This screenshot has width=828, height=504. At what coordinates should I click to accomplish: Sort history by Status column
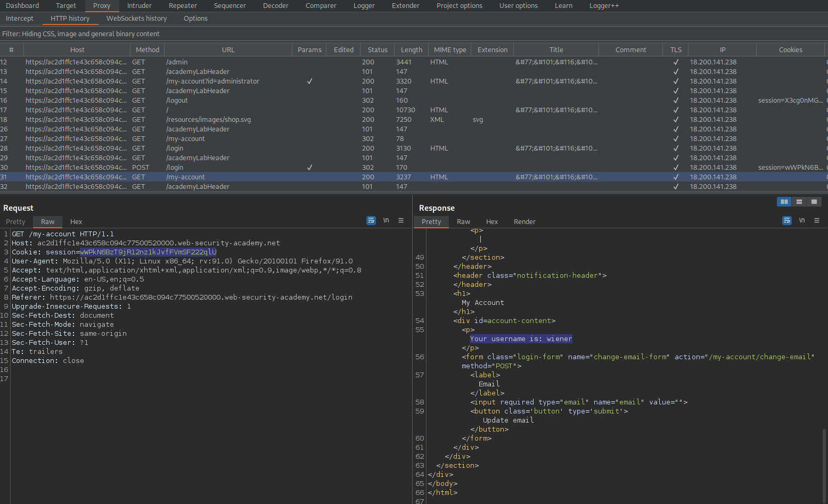[378, 50]
